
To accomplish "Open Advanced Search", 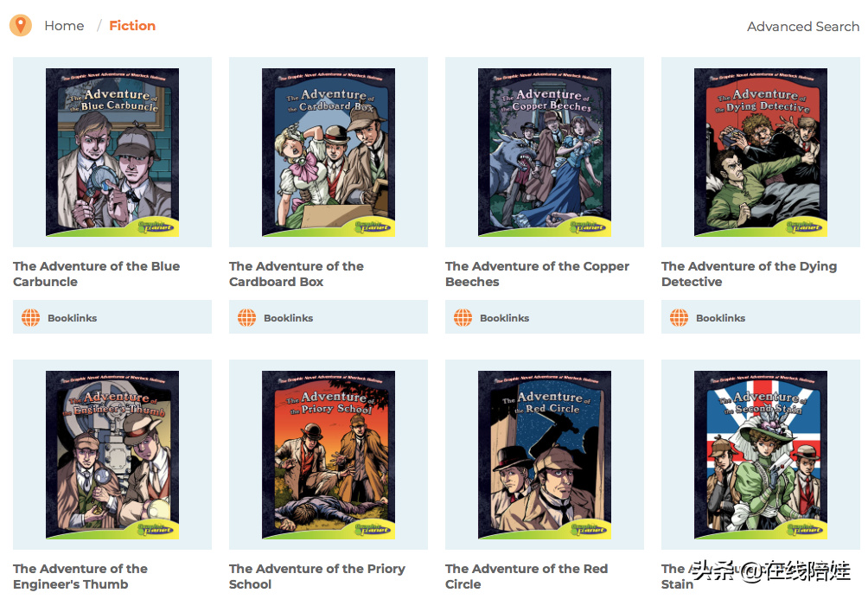I will [802, 27].
